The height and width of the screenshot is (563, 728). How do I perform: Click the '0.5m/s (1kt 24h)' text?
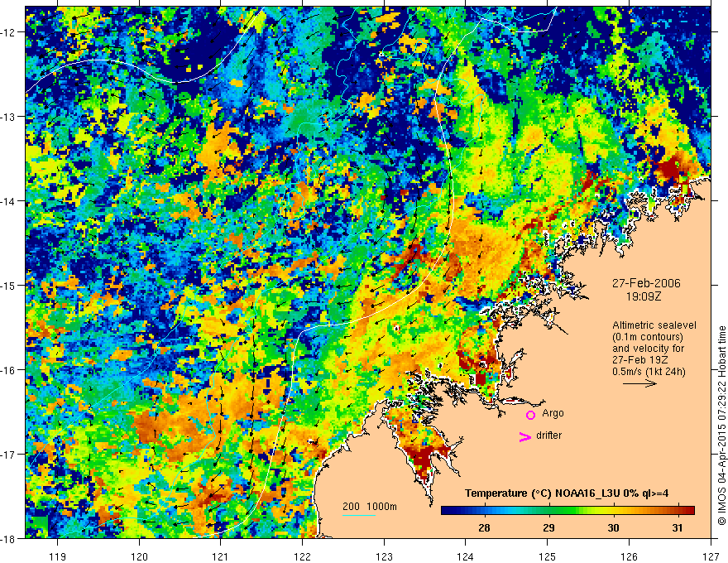click(649, 372)
